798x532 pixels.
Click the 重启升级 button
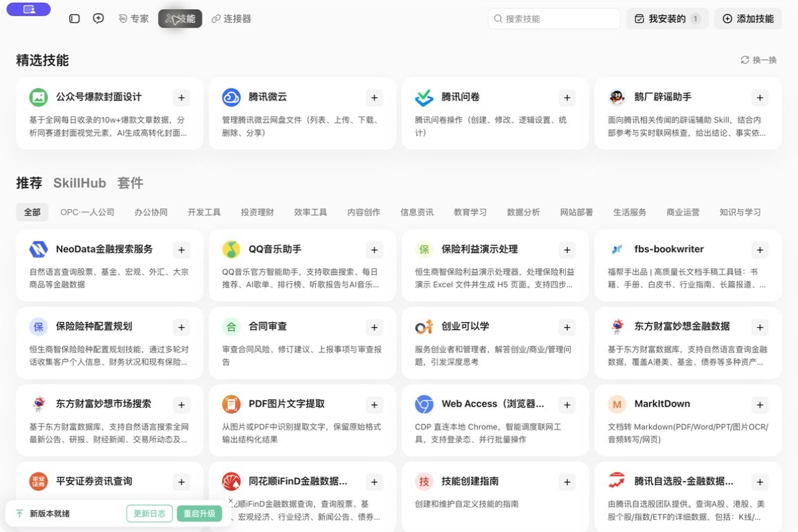[199, 514]
